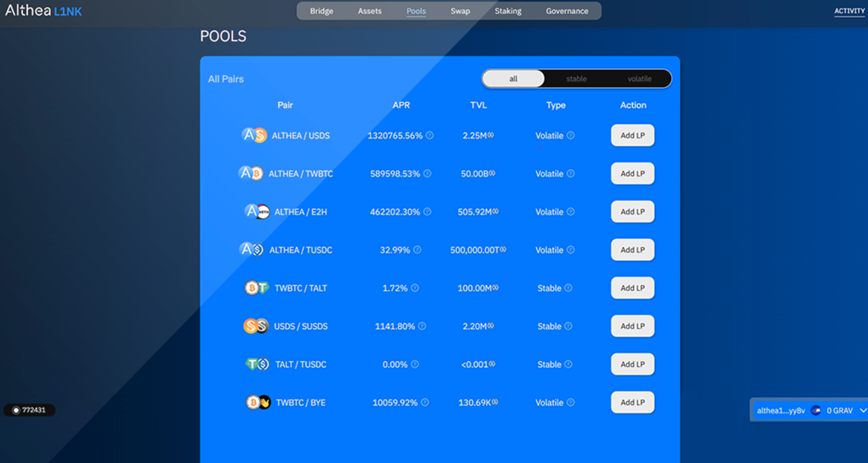This screenshot has width=868, height=463.
Task: Add LP to TALT / TUSDC pool
Action: 633,364
